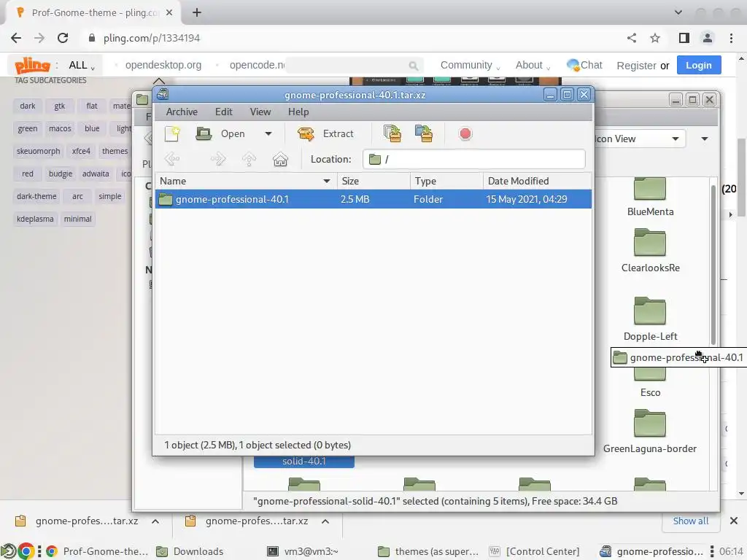Viewport: 747px width, 560px height.
Task: Click the Register link
Action: click(636, 66)
